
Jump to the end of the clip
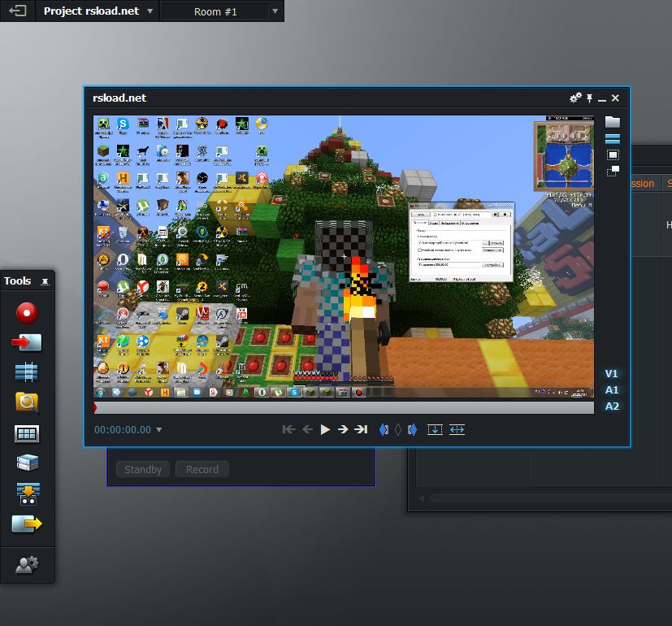pos(361,429)
